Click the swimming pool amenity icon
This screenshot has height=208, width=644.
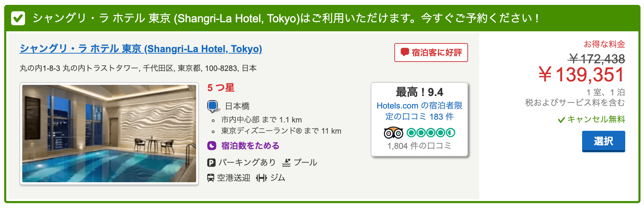pos(286,162)
